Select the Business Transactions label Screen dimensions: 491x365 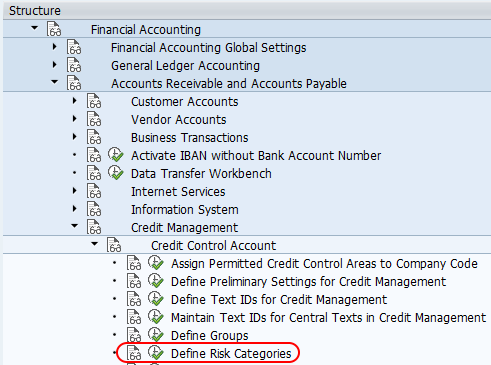[x=190, y=138]
